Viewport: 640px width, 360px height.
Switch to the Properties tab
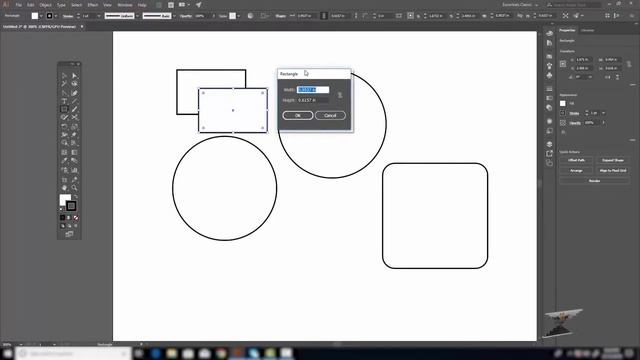[x=567, y=30]
